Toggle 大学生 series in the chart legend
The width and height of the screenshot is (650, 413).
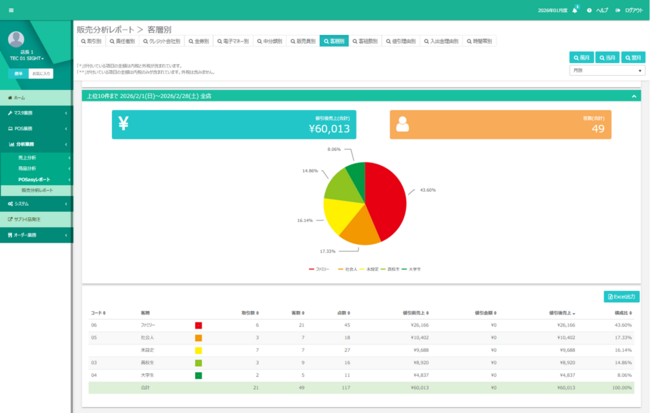[x=412, y=269]
